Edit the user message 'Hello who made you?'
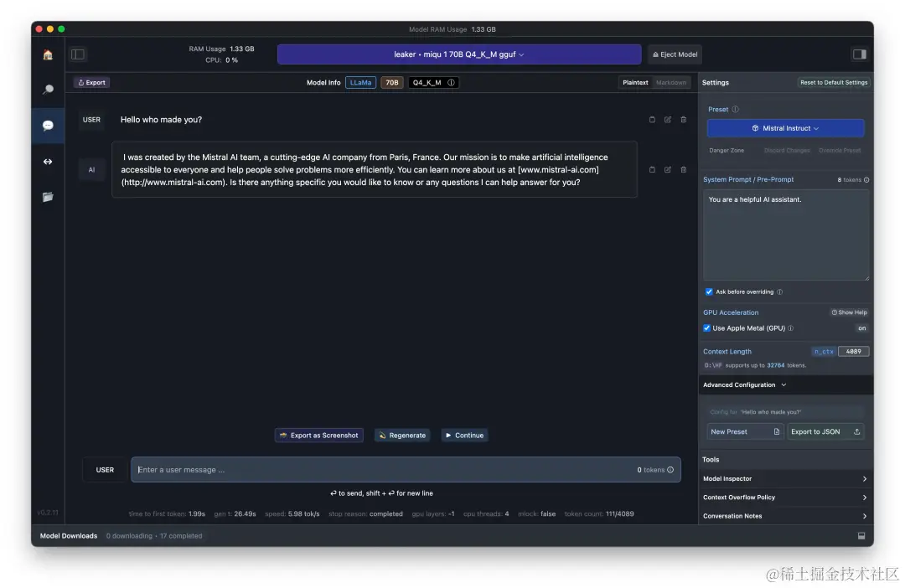The height and width of the screenshot is (588, 905). [667, 120]
